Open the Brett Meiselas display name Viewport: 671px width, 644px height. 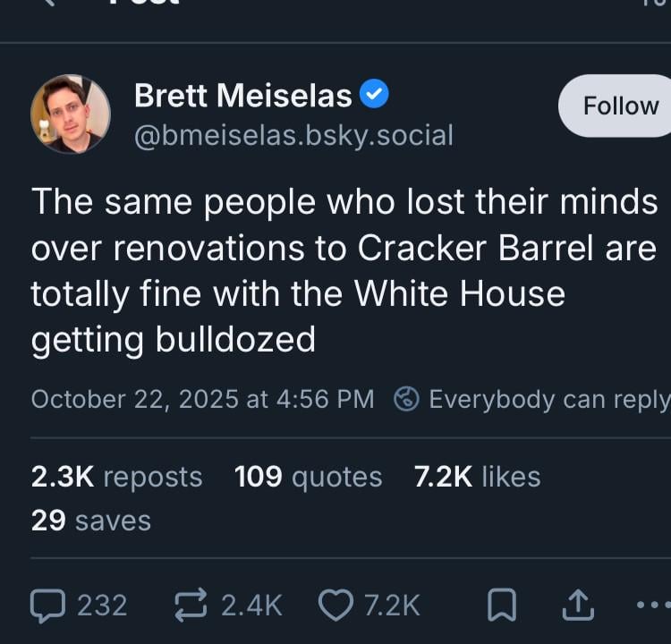(245, 96)
